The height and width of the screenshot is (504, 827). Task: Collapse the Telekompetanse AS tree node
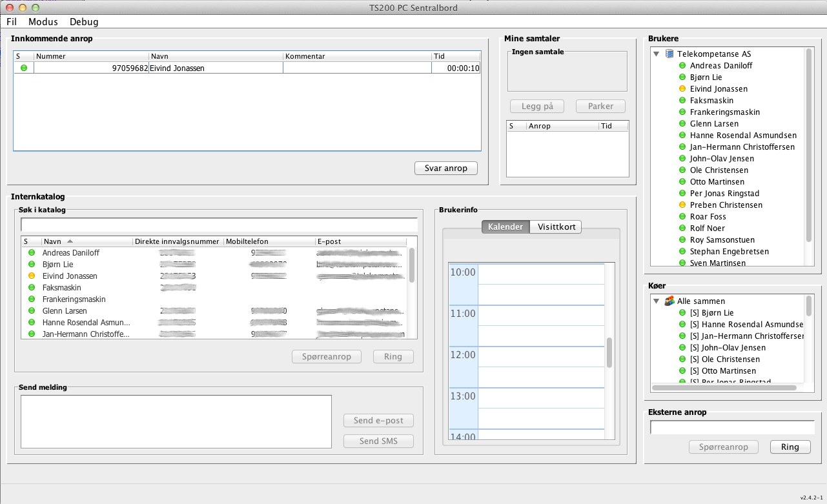657,54
